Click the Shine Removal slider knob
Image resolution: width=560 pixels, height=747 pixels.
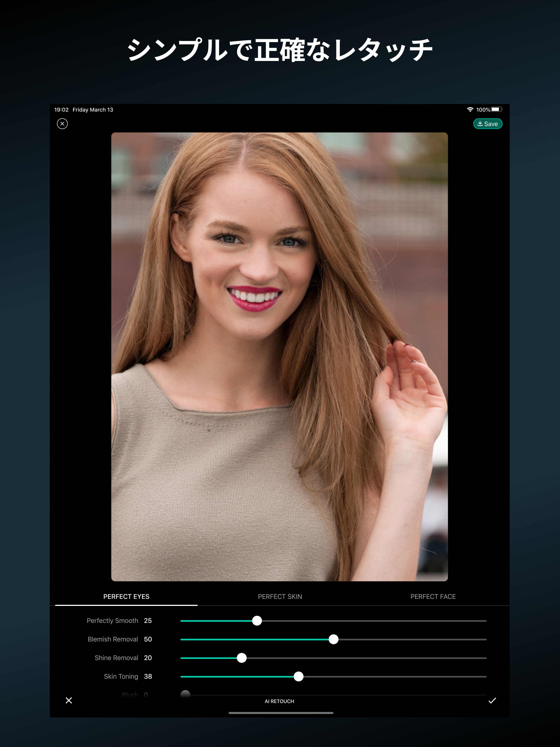click(241, 658)
